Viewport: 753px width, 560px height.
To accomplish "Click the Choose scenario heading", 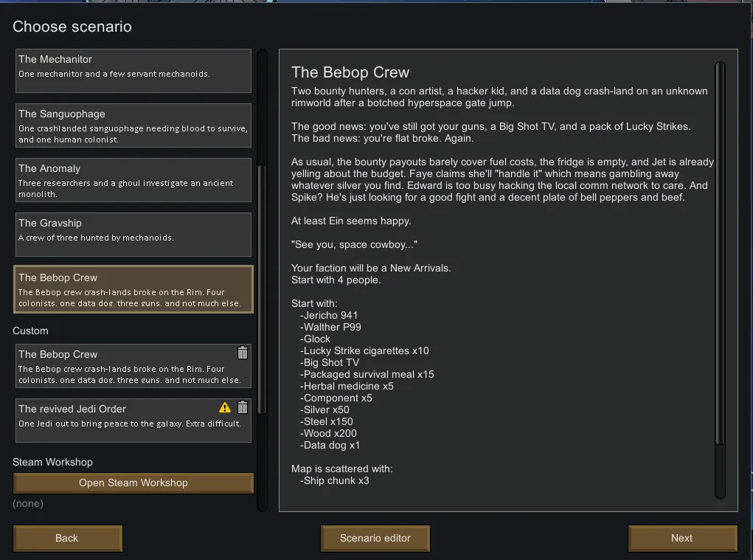I will 72,27.
